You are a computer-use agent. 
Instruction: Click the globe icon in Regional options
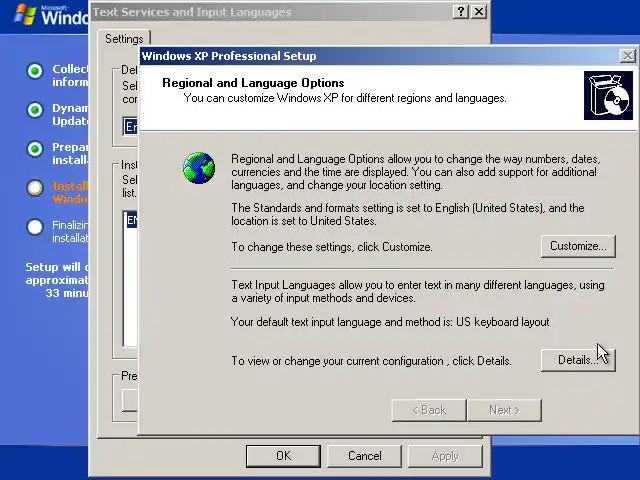click(199, 168)
